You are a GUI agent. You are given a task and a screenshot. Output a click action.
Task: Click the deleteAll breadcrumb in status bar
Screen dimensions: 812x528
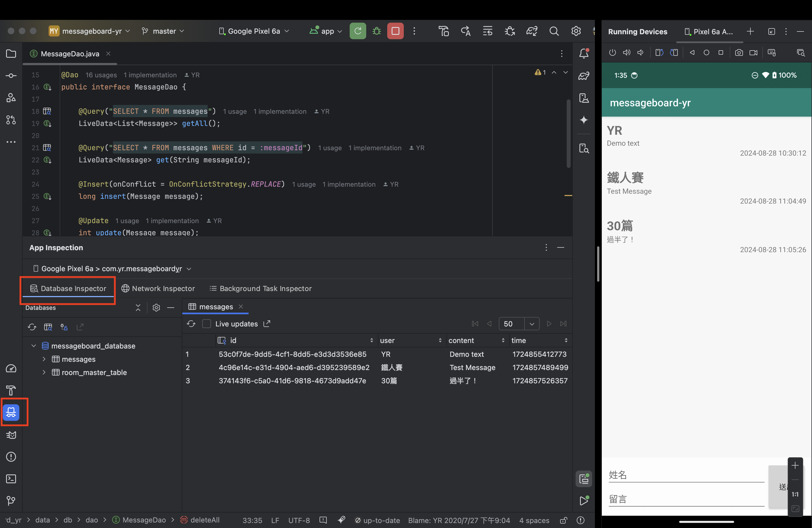[x=204, y=520]
